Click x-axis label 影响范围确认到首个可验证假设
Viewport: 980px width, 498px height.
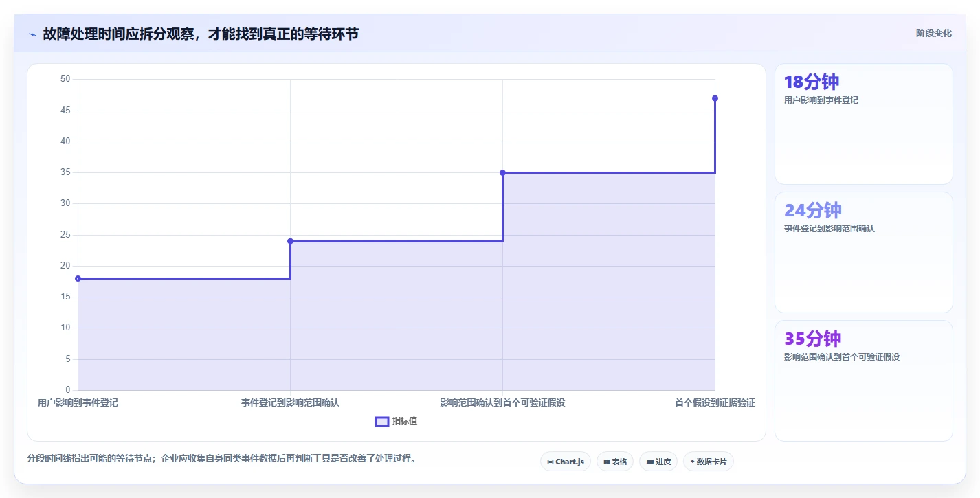(502, 403)
